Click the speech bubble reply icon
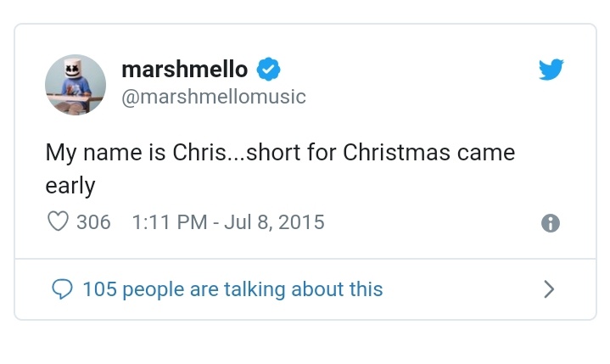 pyautogui.click(x=62, y=289)
